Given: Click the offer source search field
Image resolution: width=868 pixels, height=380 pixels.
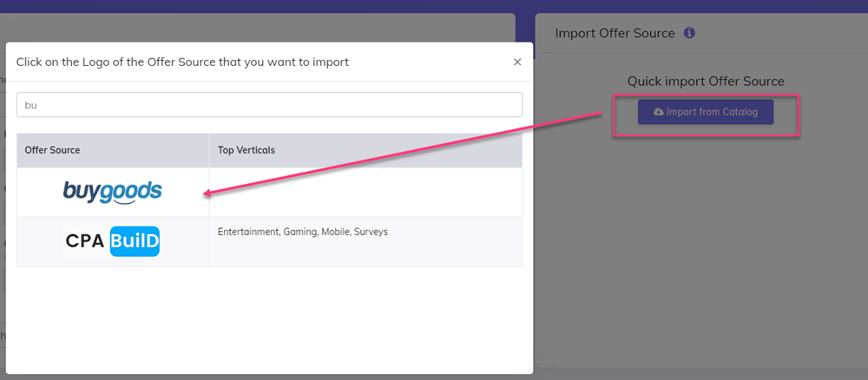Looking at the screenshot, I should click(x=269, y=105).
